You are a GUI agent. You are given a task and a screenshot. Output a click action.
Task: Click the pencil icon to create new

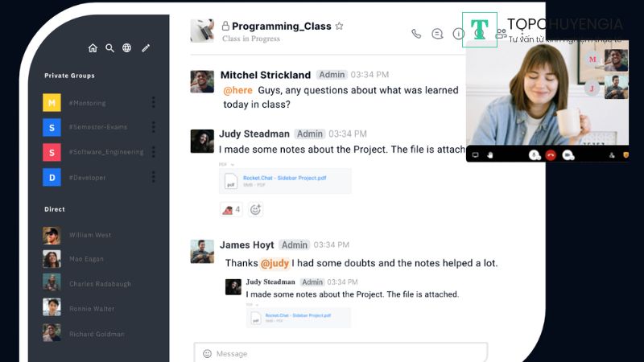click(x=146, y=48)
